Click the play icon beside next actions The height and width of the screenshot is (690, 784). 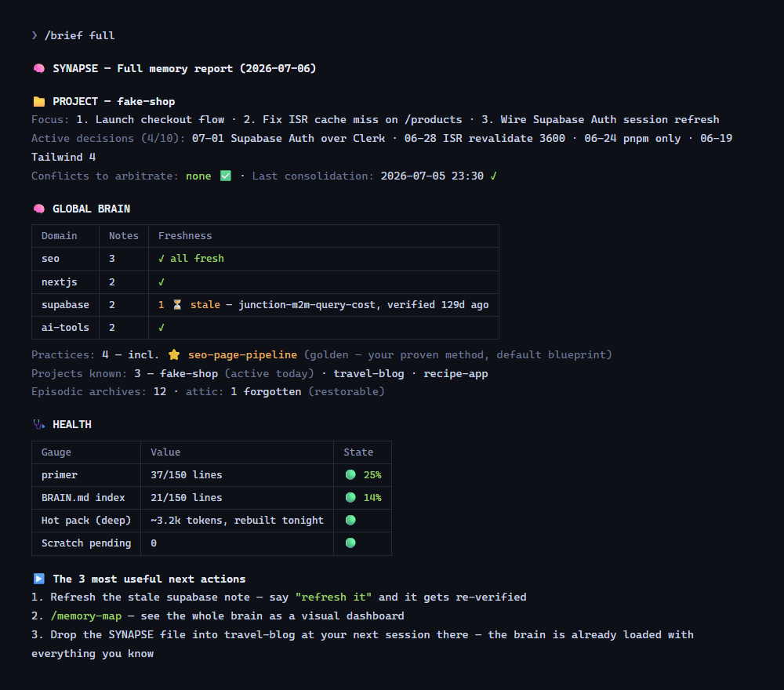(38, 579)
